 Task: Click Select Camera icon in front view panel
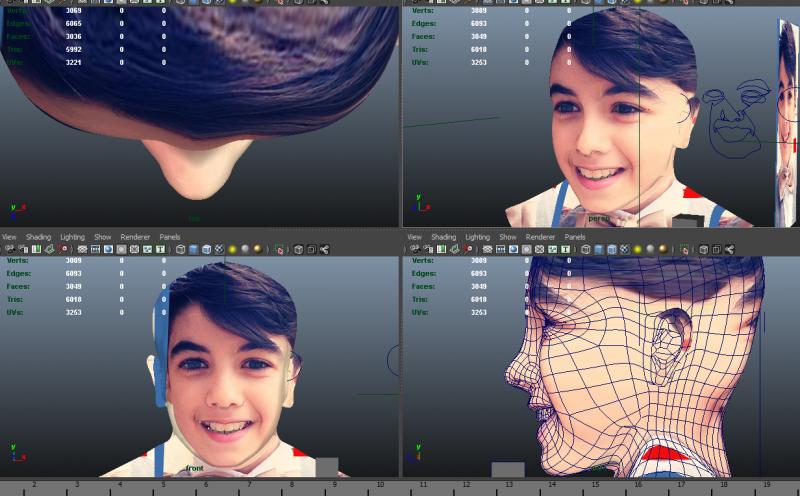point(10,249)
